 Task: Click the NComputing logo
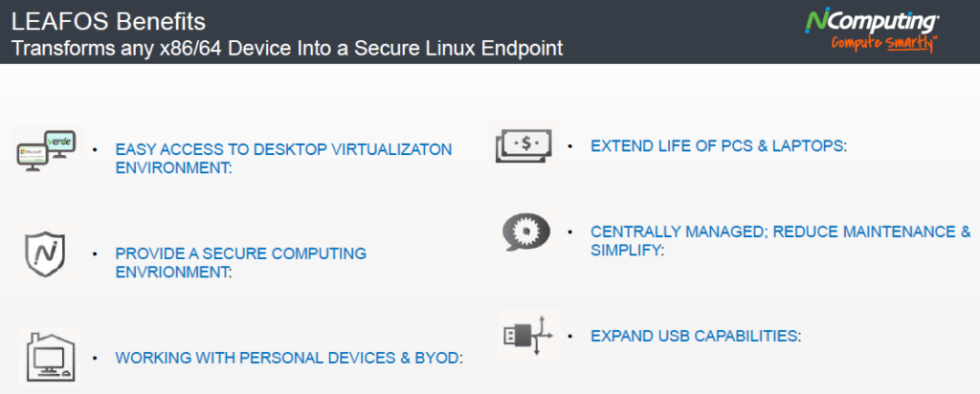872,21
